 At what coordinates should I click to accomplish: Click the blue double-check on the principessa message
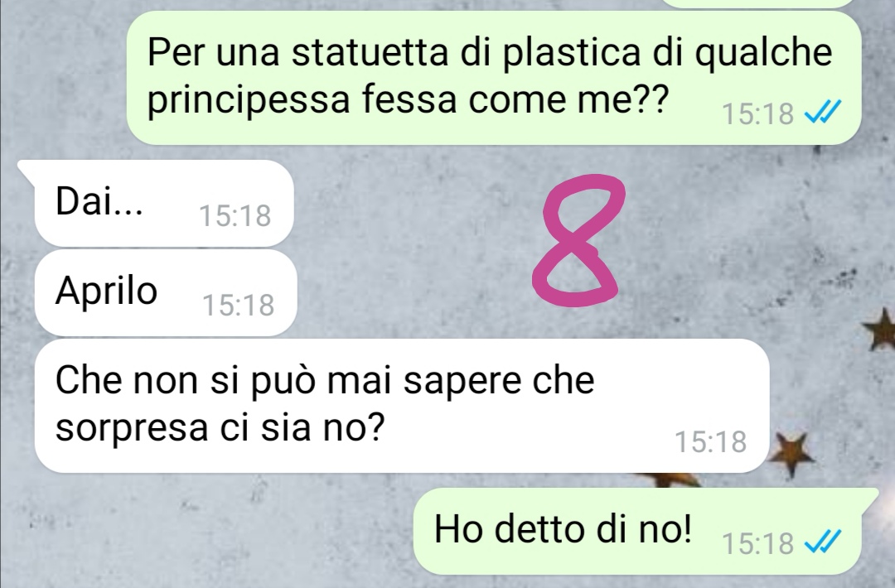[x=823, y=113]
